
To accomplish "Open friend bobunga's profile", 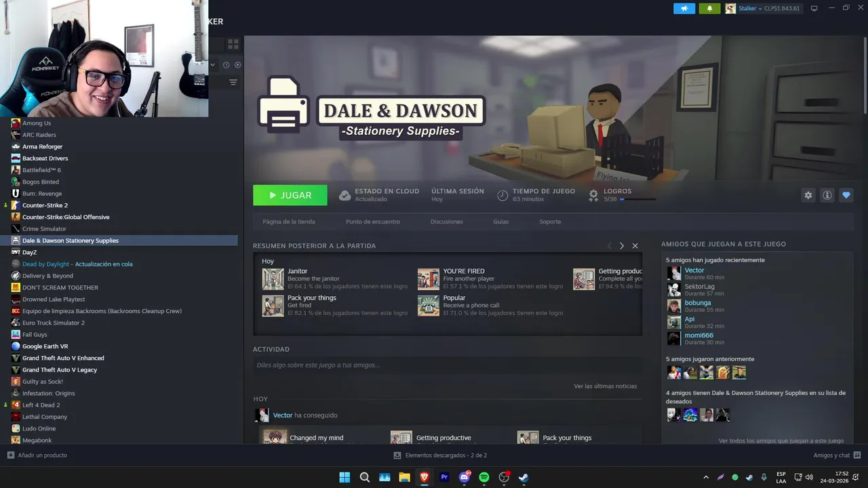I will [x=698, y=303].
